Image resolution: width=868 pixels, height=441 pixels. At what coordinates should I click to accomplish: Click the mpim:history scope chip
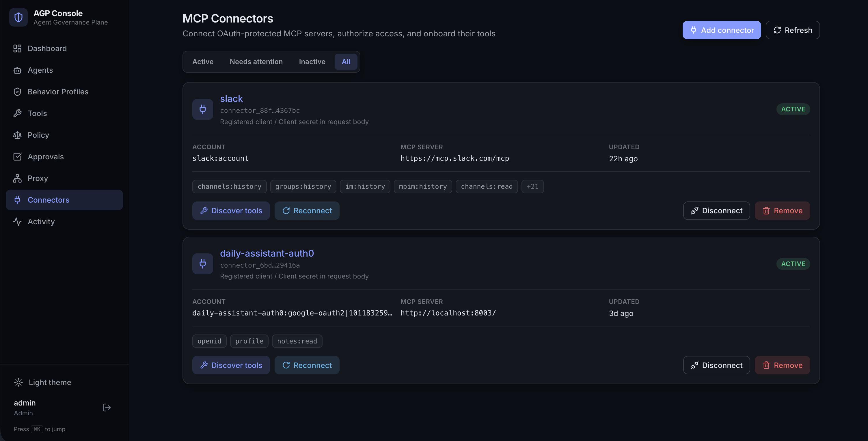point(422,187)
